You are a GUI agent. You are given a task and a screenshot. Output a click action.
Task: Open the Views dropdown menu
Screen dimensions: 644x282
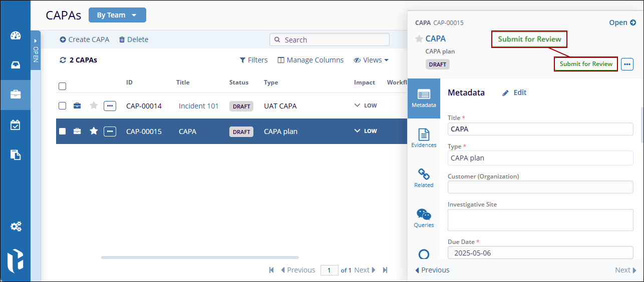click(x=371, y=60)
